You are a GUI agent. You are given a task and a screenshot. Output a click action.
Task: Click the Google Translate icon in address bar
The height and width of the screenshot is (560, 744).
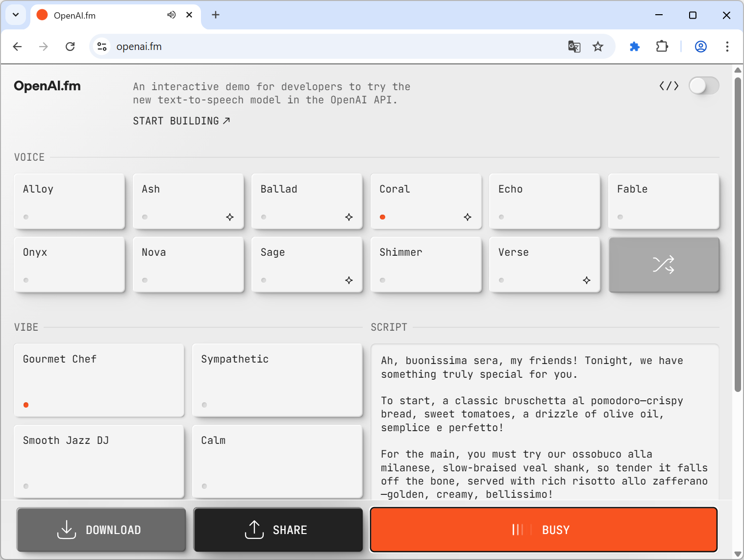coord(574,47)
